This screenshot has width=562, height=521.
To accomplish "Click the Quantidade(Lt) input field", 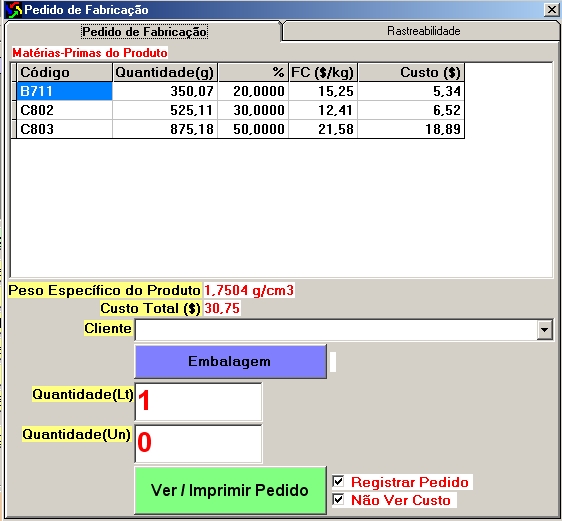I will tap(198, 402).
